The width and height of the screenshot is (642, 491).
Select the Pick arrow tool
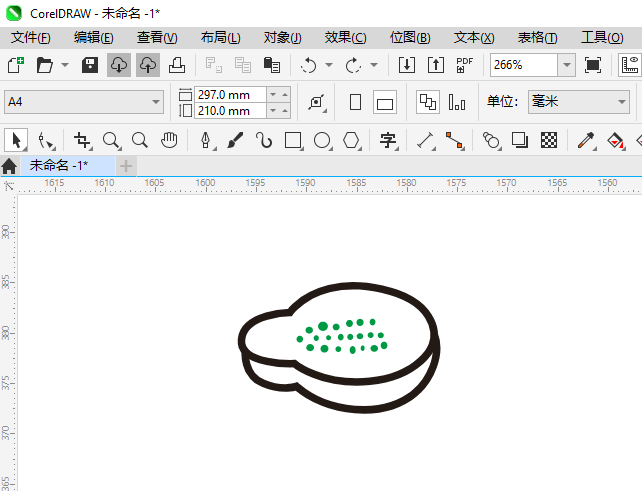16,140
